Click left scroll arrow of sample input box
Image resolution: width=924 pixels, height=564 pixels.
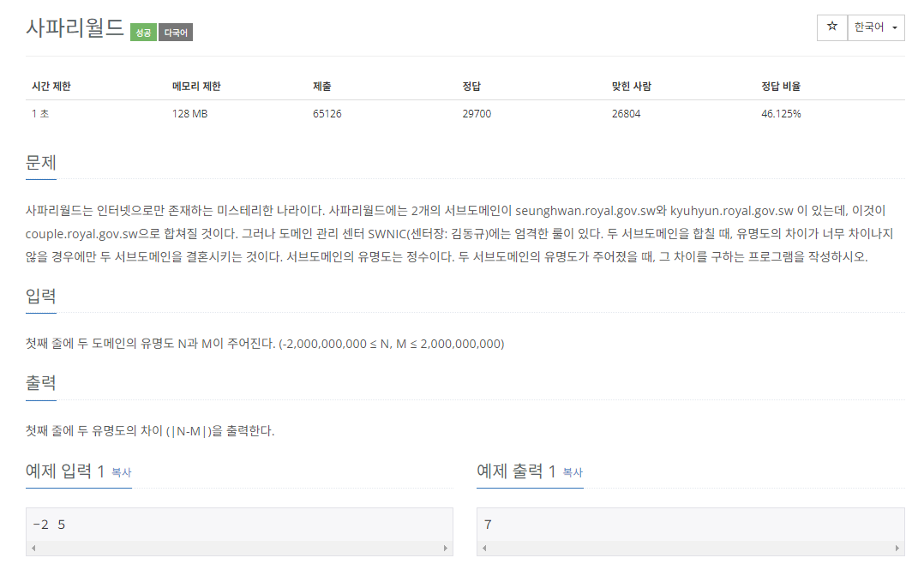pos(33,548)
